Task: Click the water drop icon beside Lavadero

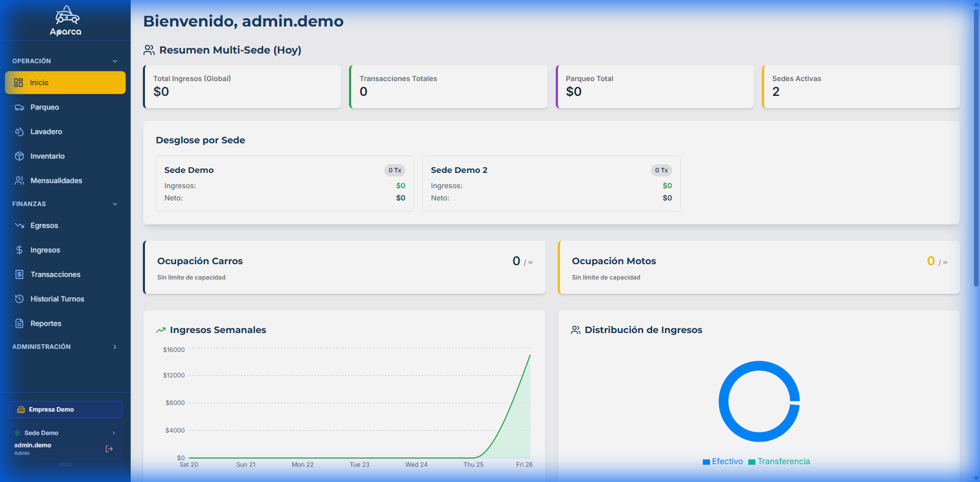Action: 19,132
